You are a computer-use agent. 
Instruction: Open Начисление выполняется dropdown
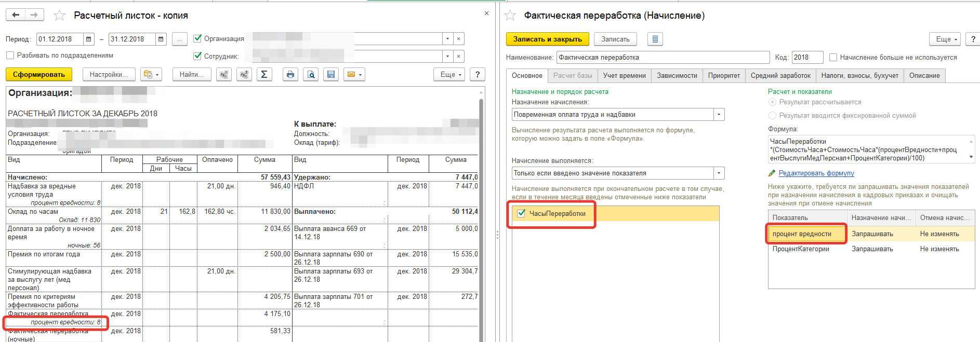pyautogui.click(x=719, y=173)
